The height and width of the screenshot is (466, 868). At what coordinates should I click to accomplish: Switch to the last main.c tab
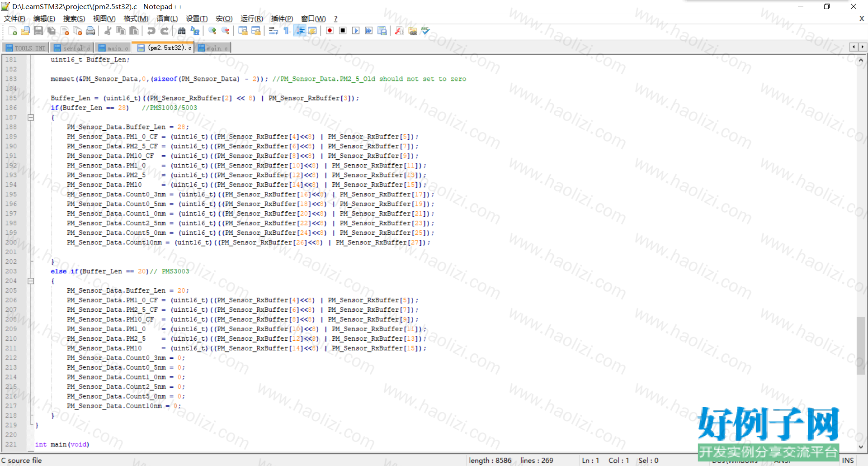tap(213, 48)
